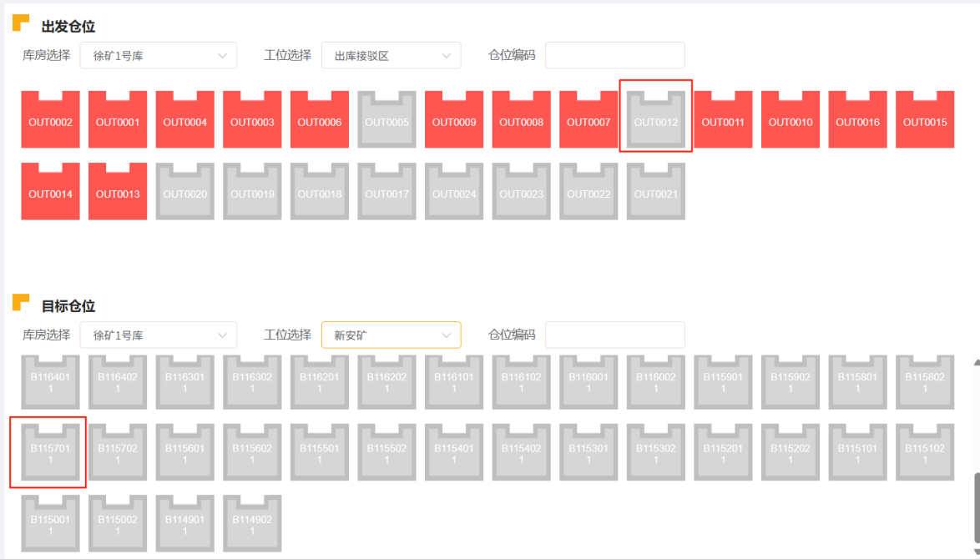Select target slot B1157011
This screenshot has width=980, height=559.
[50, 453]
